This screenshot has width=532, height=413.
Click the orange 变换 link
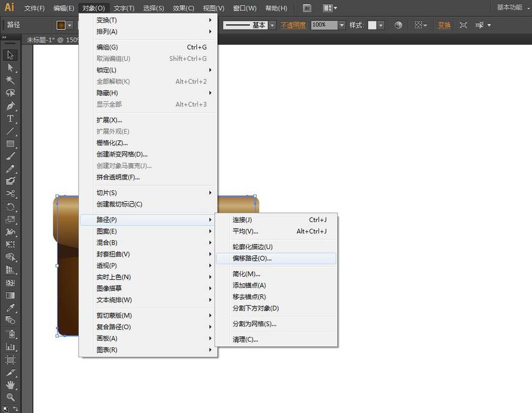pos(444,25)
